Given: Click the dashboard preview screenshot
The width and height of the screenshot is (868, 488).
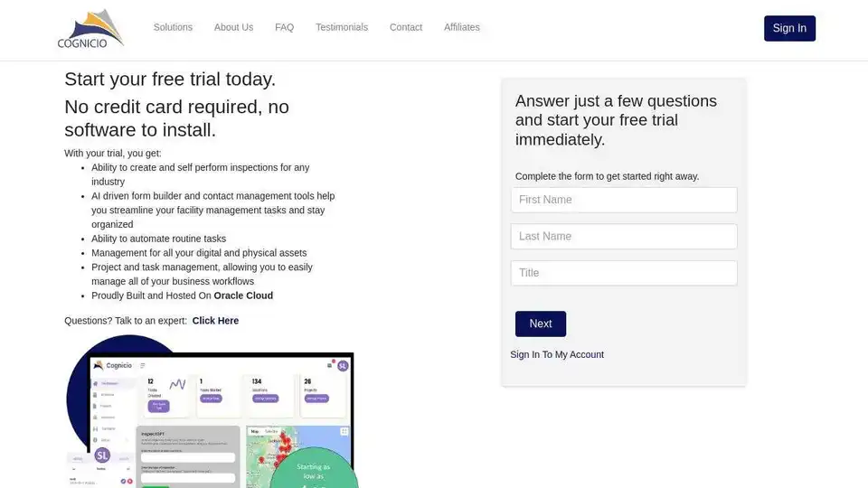Looking at the screenshot, I should pyautogui.click(x=212, y=411).
